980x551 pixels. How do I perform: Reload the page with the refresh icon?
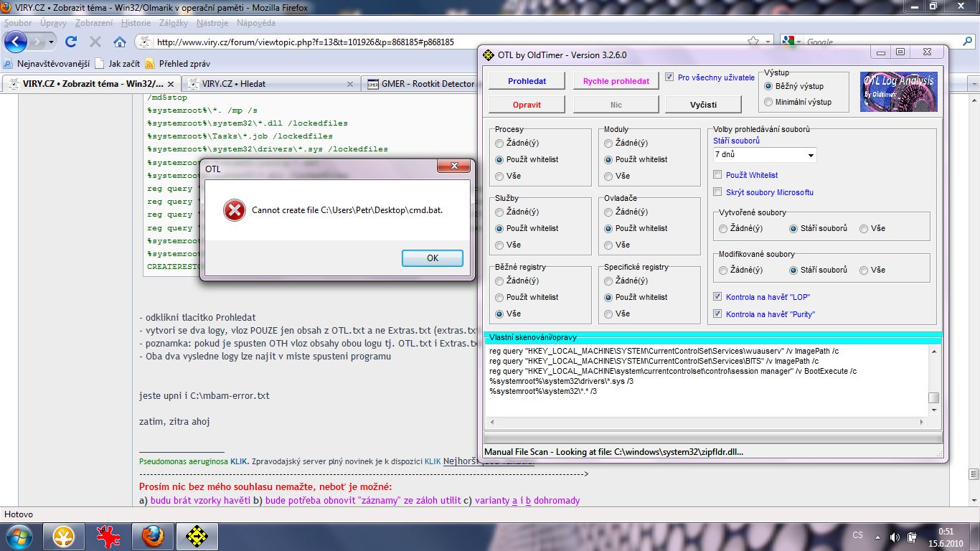click(x=70, y=42)
